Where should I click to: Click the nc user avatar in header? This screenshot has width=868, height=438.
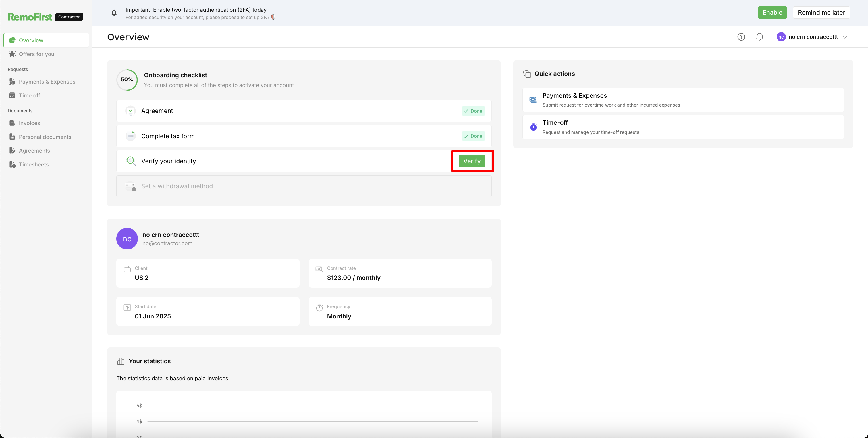pos(781,37)
